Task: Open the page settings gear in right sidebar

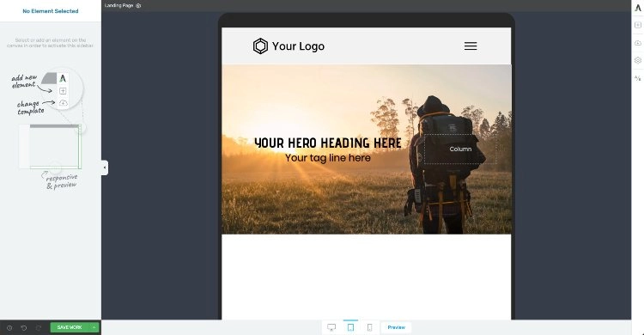Action: 638,60
